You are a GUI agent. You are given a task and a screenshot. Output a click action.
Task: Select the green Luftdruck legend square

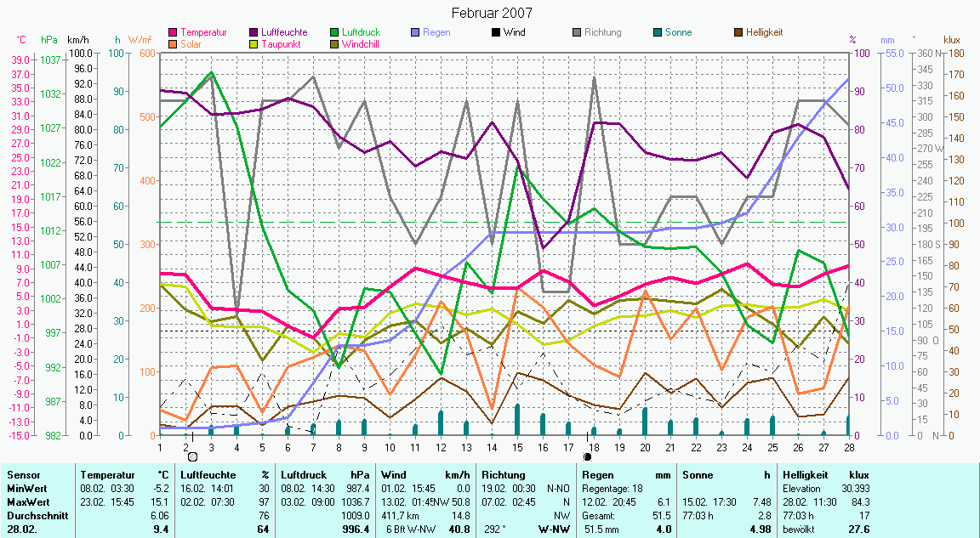[333, 32]
